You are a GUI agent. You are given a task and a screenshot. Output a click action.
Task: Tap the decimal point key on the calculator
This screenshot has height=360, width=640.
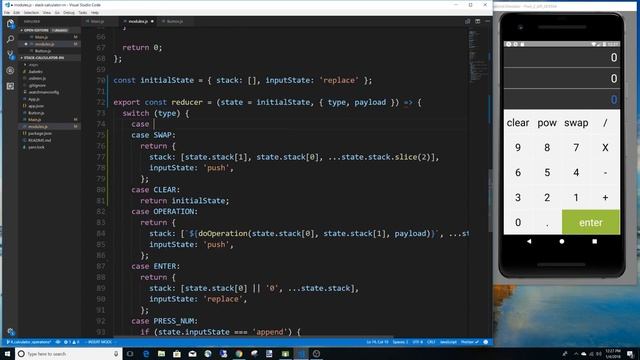pyautogui.click(x=547, y=223)
